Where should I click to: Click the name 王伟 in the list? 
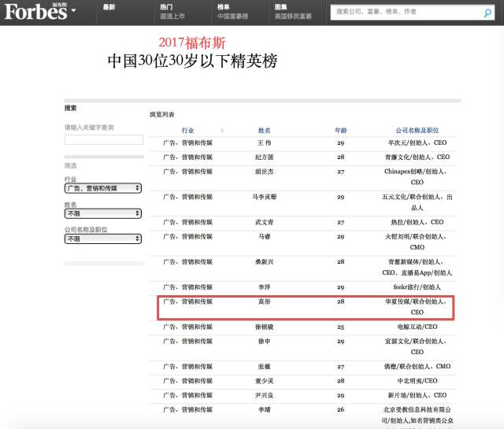coord(264,143)
